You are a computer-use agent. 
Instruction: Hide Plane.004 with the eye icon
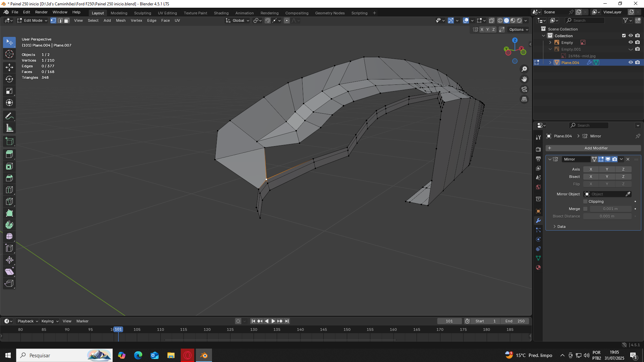click(630, 63)
